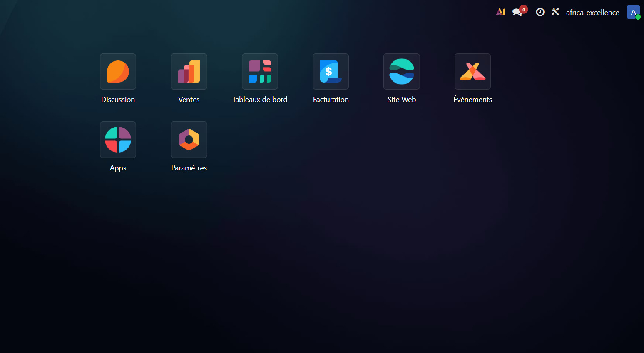Open the Discussion app icon
Image resolution: width=644 pixels, height=353 pixels.
point(118,71)
